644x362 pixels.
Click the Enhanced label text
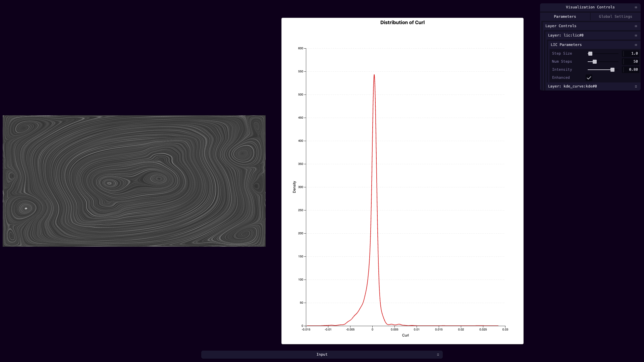(561, 78)
